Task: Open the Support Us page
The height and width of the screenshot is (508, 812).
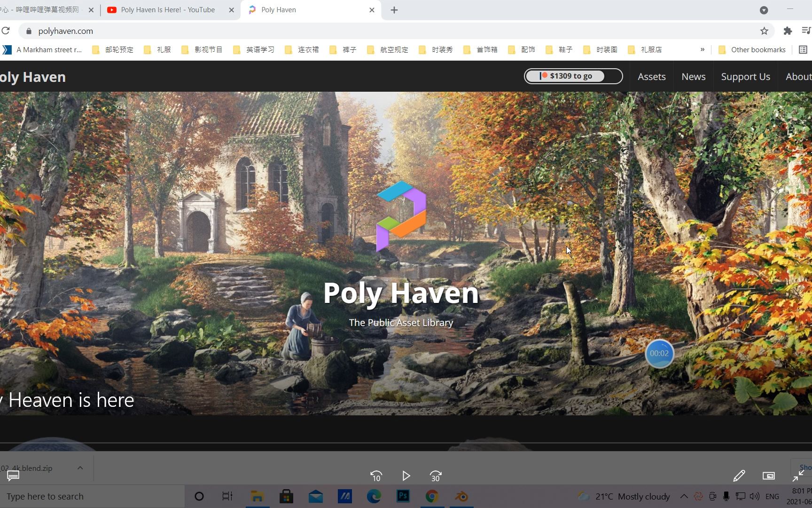Action: 746,77
